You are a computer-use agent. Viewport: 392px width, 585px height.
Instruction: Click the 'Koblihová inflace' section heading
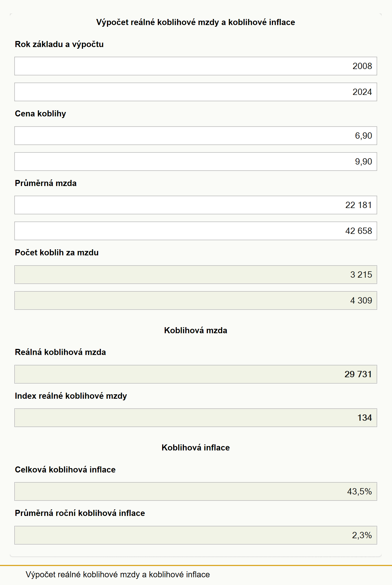[196, 448]
